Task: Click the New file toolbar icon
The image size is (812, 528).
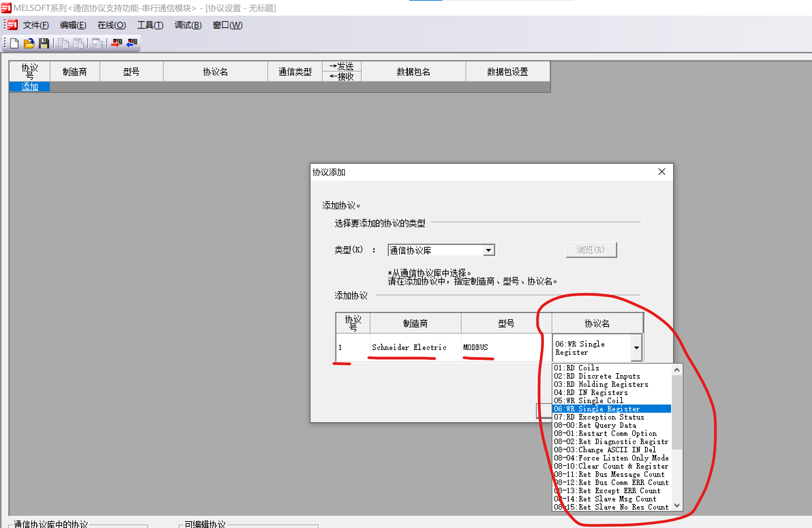Action: 14,43
